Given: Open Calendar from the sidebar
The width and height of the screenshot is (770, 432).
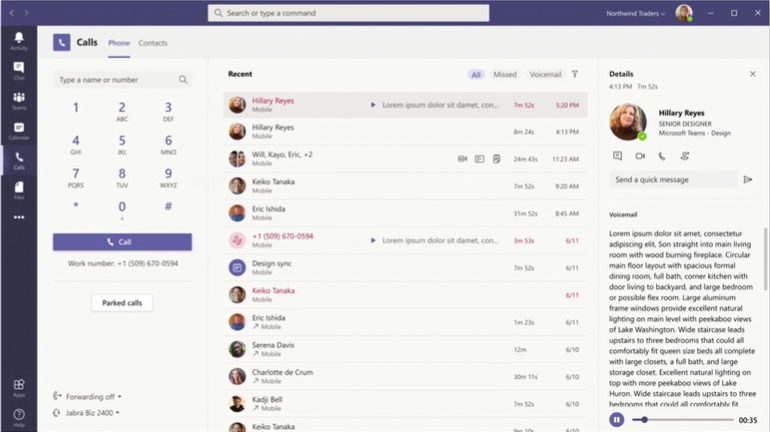Looking at the screenshot, I should click(19, 131).
